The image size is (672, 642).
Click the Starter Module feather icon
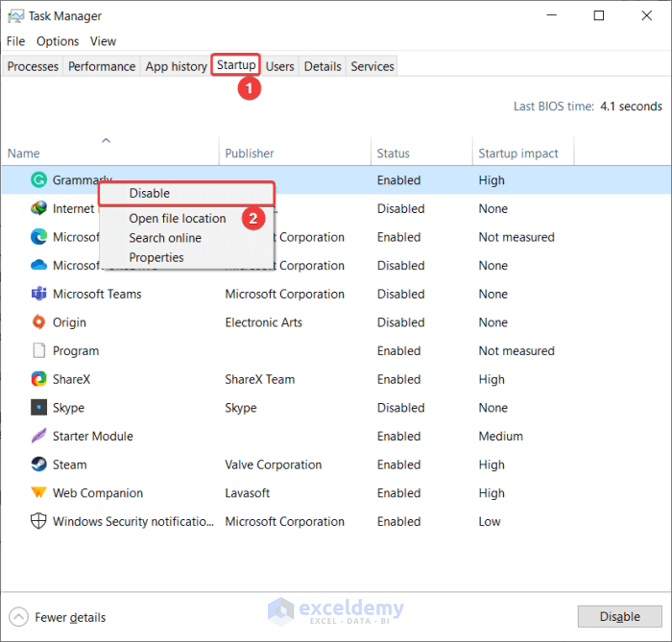38,436
